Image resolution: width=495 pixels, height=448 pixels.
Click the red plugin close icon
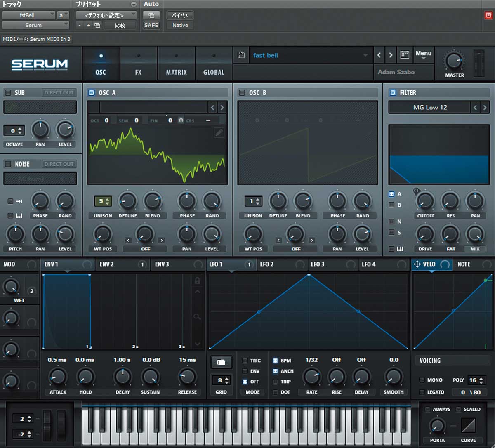(488, 15)
